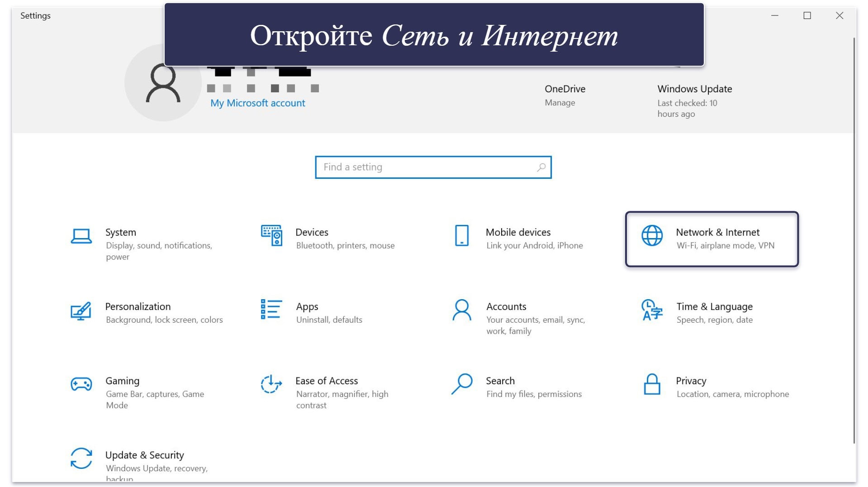Click Background, lock screen, colors description
The width and height of the screenshot is (868, 487).
pos(164,320)
